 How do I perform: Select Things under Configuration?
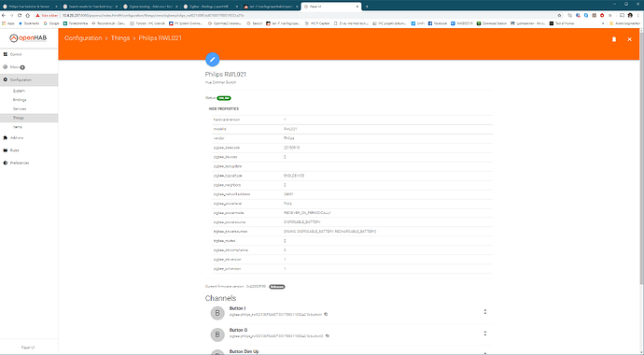coord(29,118)
